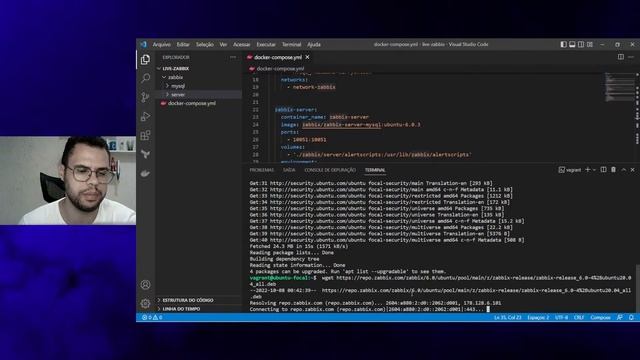640x360 pixels.
Task: Close the terminal panel
Action: click(x=633, y=170)
